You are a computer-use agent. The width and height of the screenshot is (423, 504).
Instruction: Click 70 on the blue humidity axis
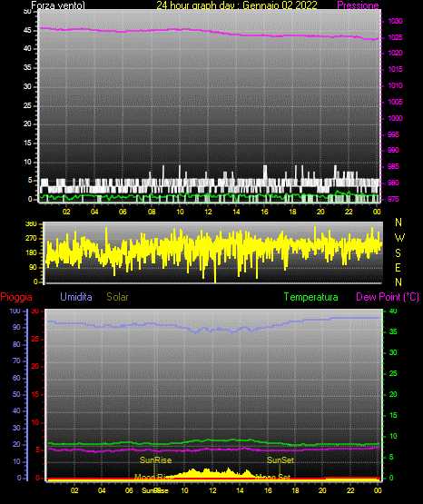coord(16,361)
